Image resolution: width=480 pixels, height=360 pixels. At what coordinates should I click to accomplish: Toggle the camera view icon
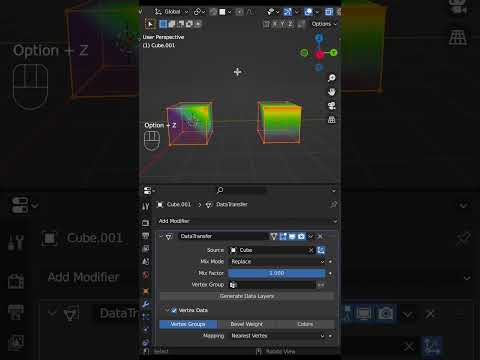coord(331,106)
